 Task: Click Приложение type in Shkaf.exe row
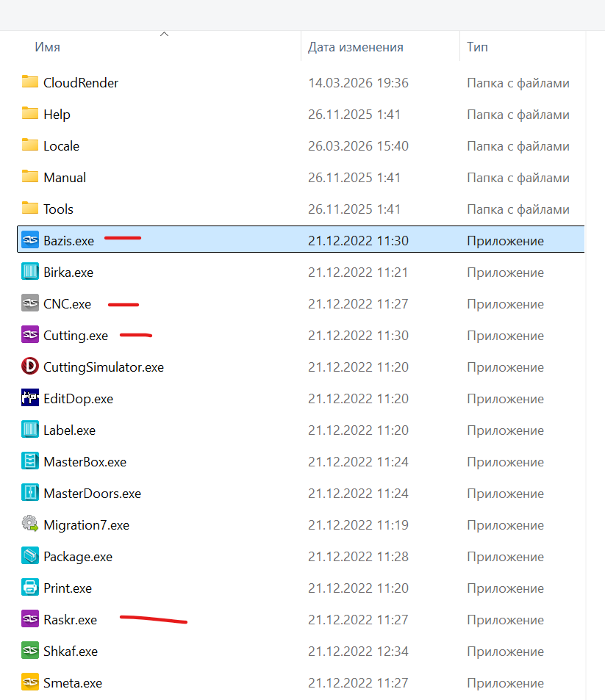pyautogui.click(x=505, y=652)
